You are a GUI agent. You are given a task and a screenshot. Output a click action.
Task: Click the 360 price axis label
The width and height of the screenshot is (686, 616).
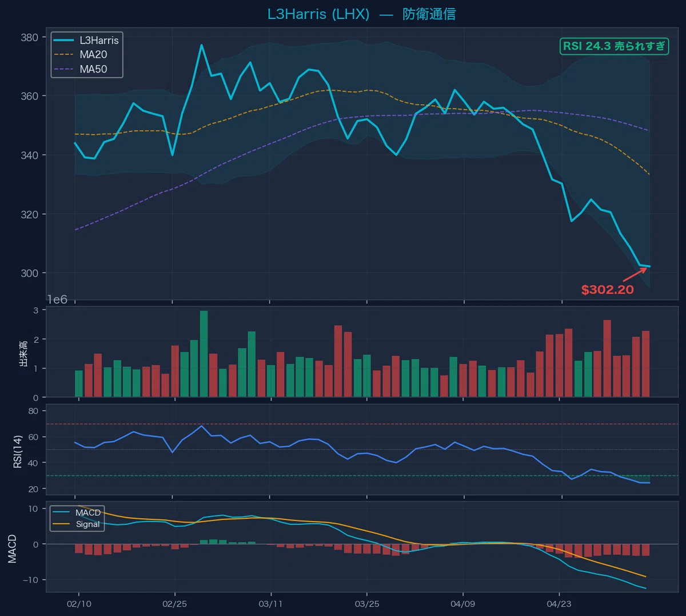pos(29,97)
